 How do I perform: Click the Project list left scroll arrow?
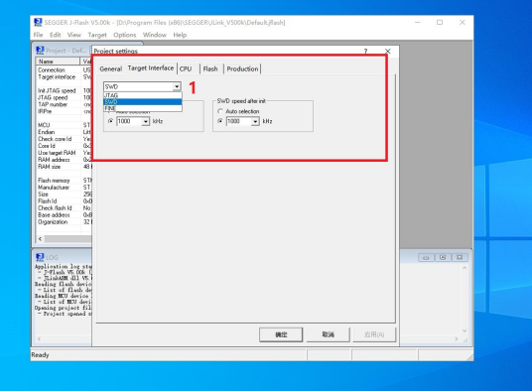point(40,239)
